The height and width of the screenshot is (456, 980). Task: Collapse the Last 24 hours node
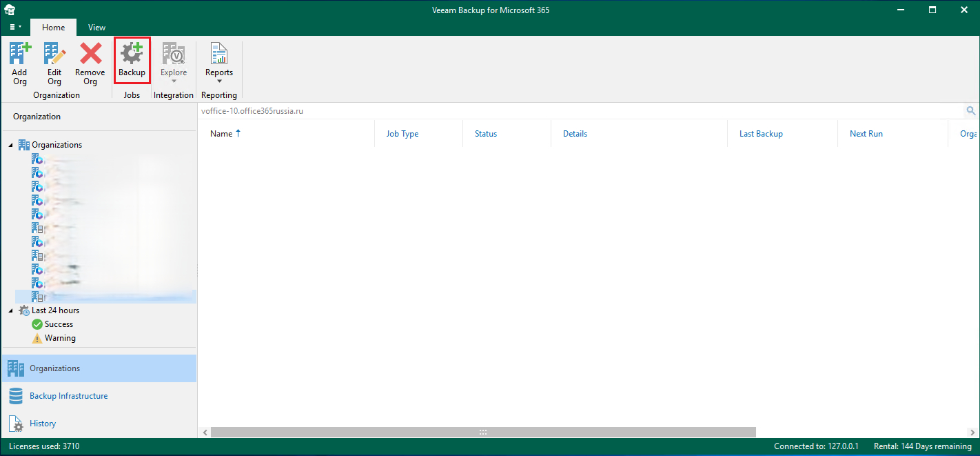10,310
